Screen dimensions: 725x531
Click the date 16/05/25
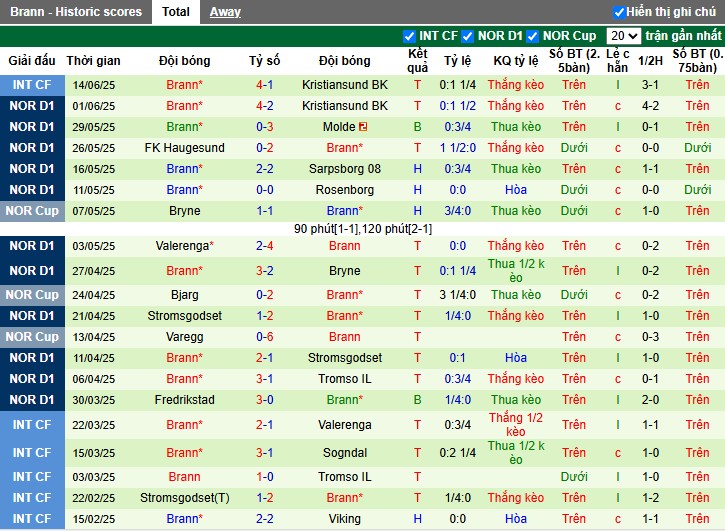point(93,169)
